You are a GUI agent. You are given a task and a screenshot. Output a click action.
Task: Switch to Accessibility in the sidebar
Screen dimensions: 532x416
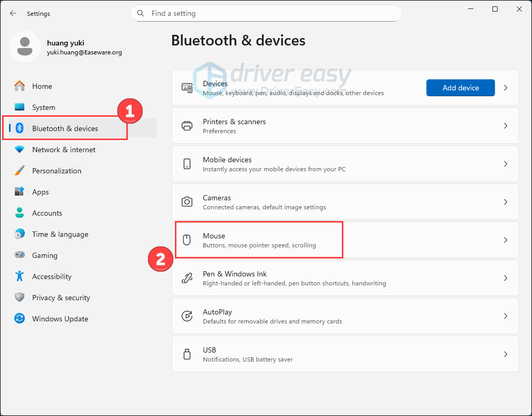tap(51, 276)
